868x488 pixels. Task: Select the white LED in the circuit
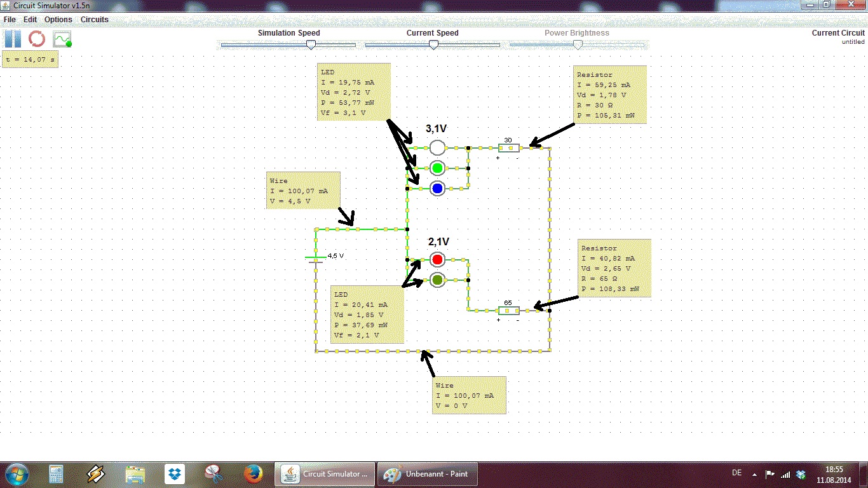pyautogui.click(x=437, y=147)
